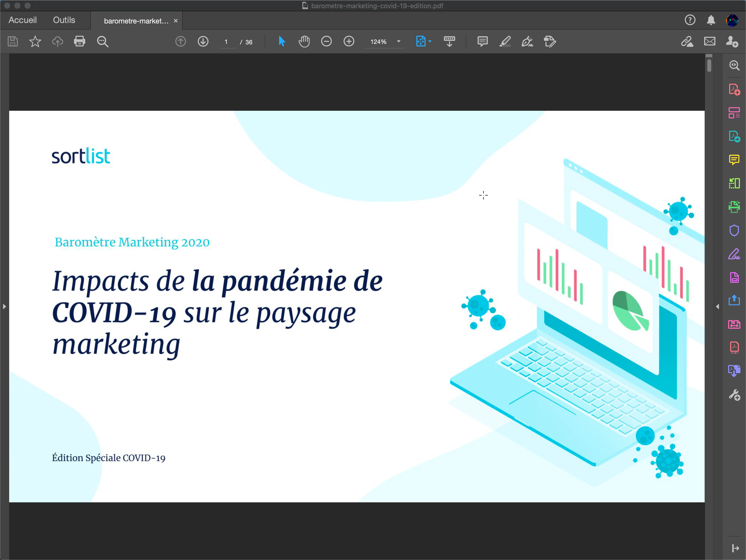746x560 pixels.
Task: Expand the left navigation pane arrow
Action: point(4,307)
